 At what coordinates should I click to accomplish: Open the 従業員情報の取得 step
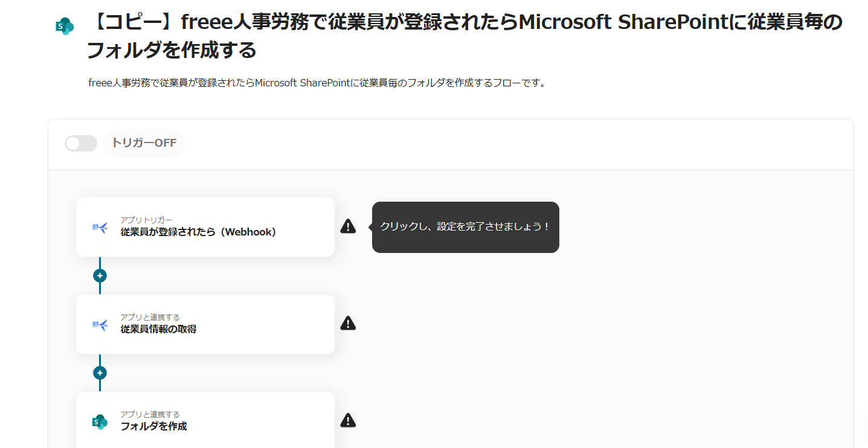point(205,324)
